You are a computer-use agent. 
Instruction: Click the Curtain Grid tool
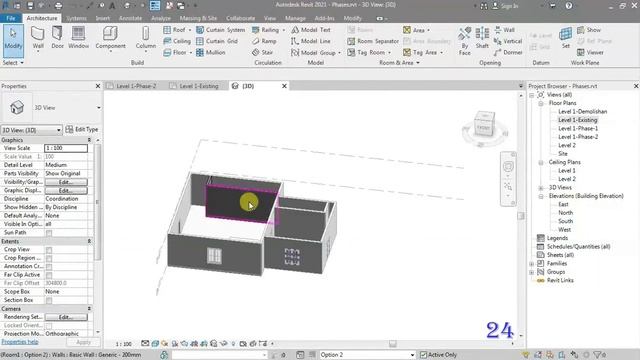(x=217, y=41)
